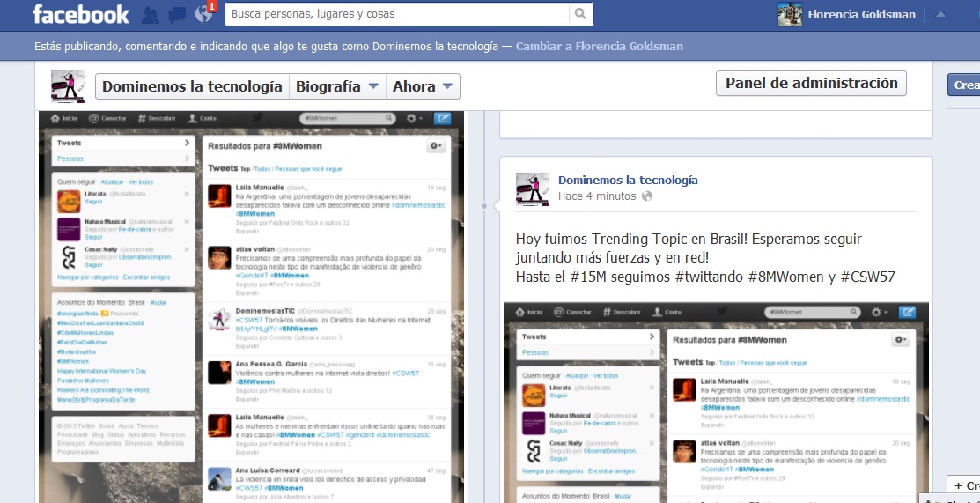
Task: Click Início home icon in post's Twitter screenshot
Action: coord(529,312)
